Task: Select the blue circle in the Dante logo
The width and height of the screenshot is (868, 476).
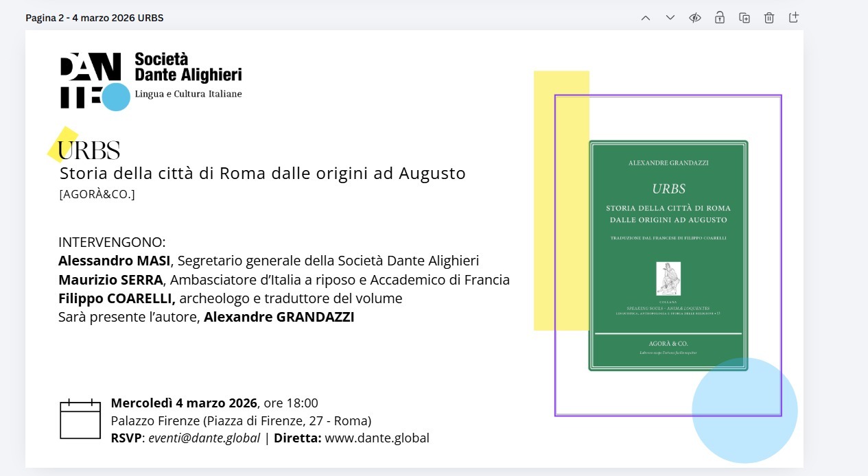Action: point(115,97)
